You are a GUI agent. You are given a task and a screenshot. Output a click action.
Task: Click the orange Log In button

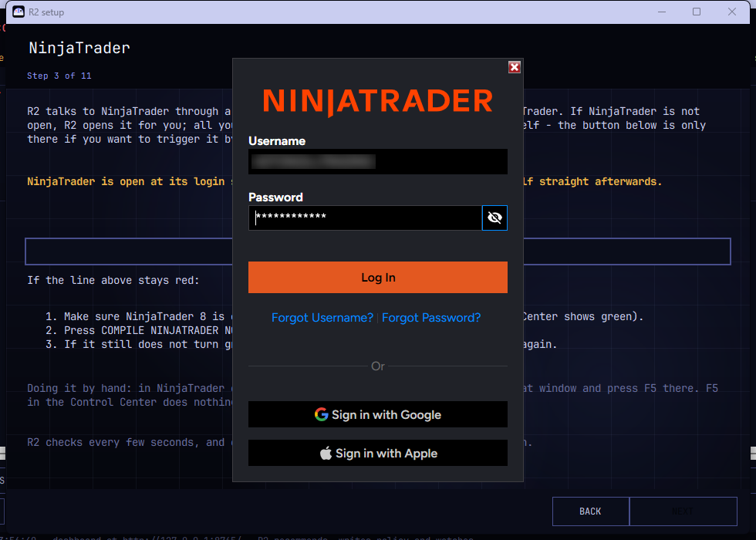click(x=377, y=277)
